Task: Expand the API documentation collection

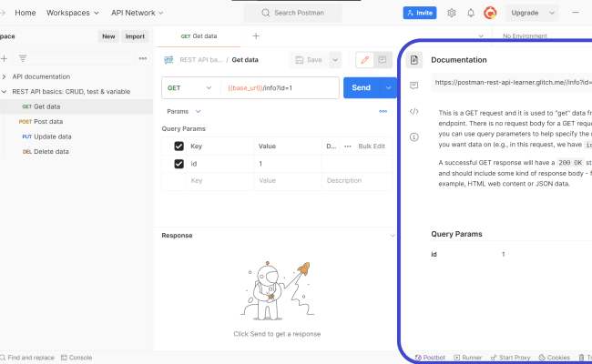Action: 5,76
